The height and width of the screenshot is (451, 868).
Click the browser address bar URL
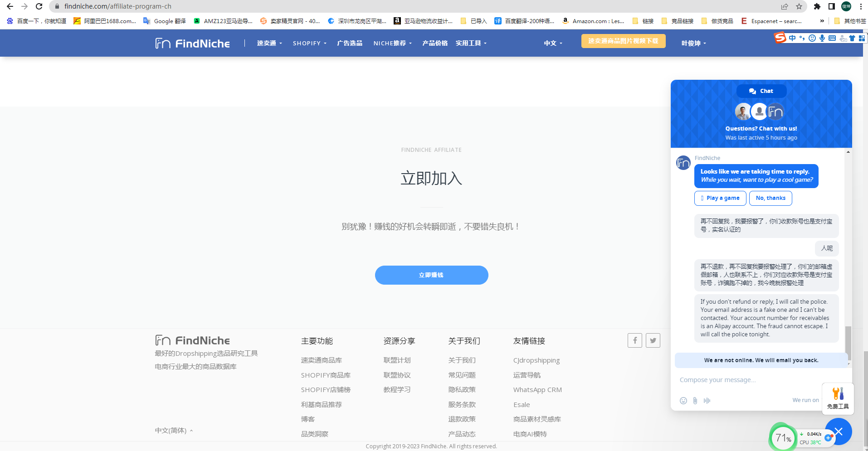[x=118, y=6]
